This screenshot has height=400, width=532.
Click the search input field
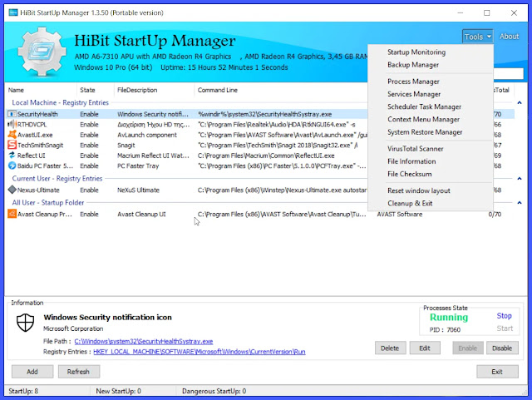508,73
